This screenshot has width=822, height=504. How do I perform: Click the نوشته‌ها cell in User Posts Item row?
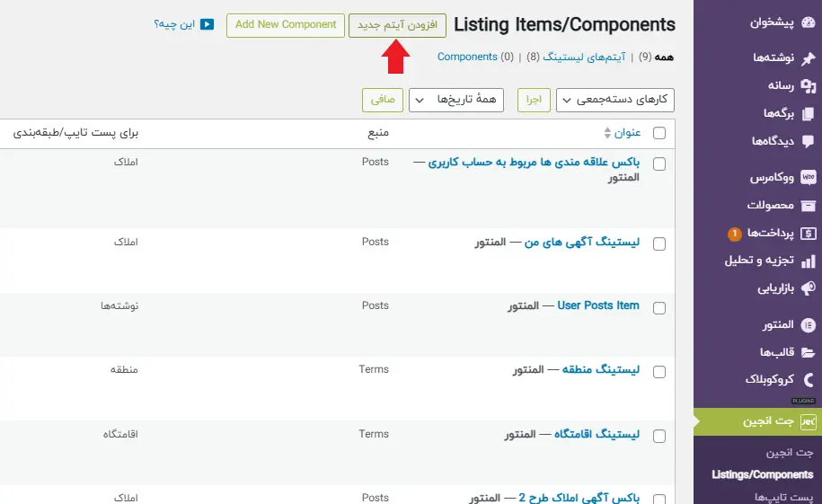[x=119, y=305]
